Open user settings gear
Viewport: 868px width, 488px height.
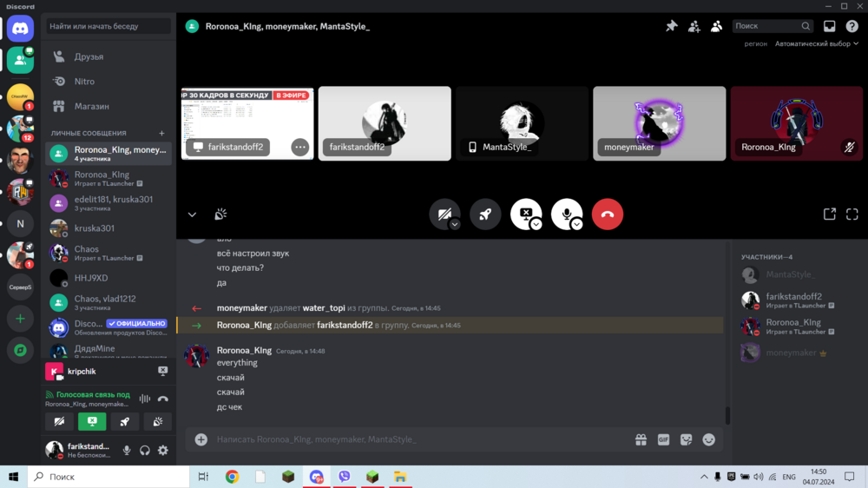coord(163,451)
